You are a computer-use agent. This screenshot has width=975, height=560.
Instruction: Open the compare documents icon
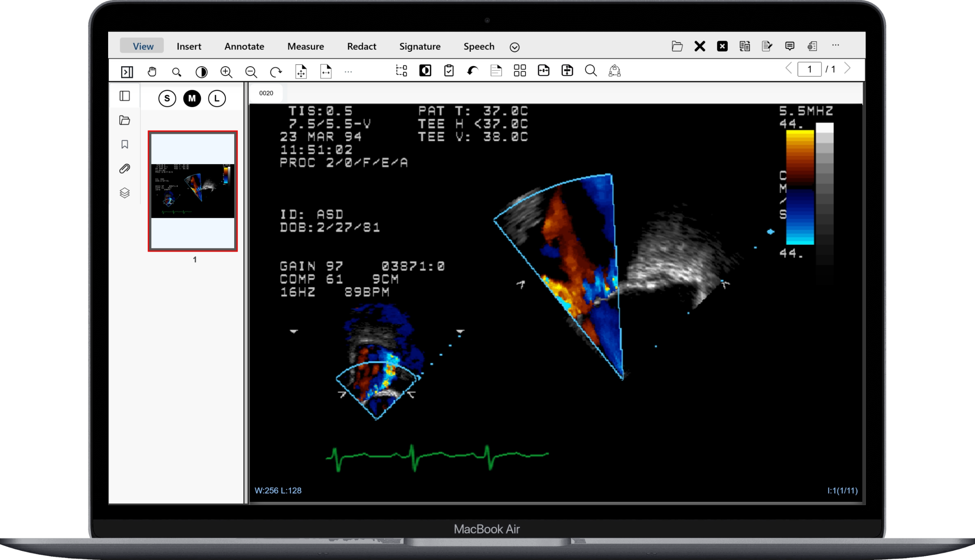(x=745, y=46)
